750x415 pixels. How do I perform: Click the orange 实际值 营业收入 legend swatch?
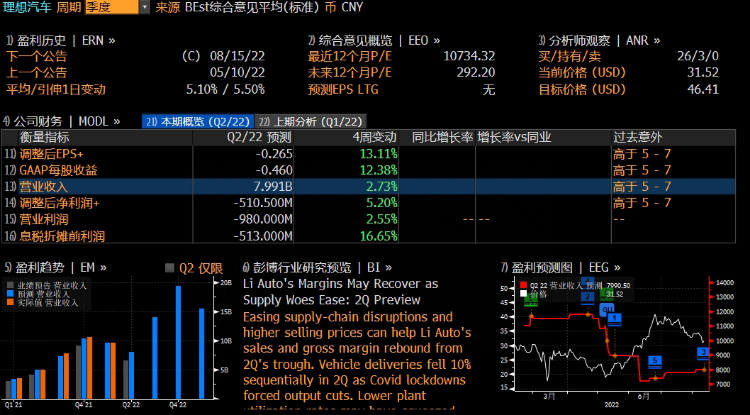tap(11, 303)
